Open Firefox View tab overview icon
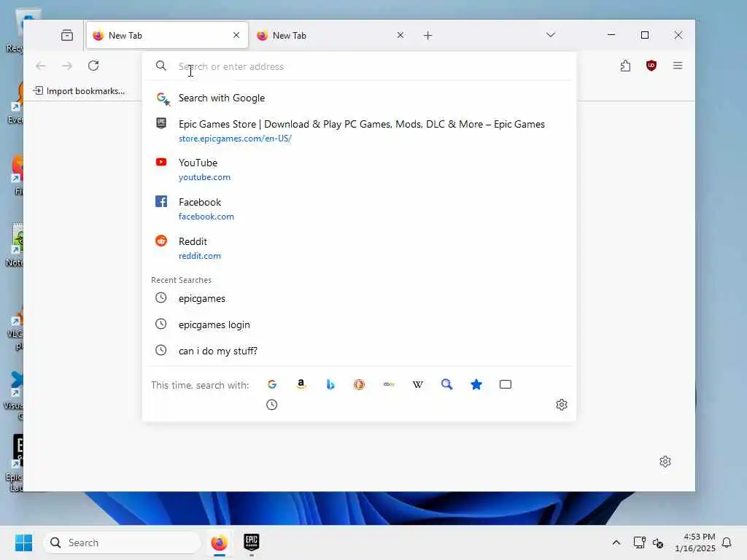 point(67,35)
